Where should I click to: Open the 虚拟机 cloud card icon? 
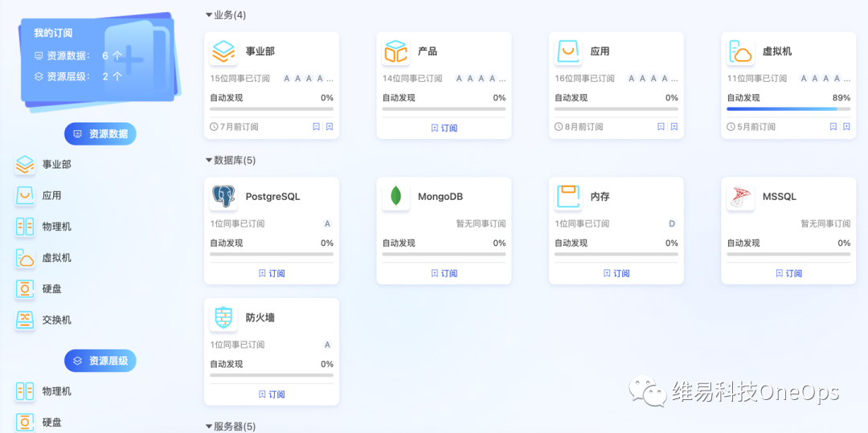(741, 51)
